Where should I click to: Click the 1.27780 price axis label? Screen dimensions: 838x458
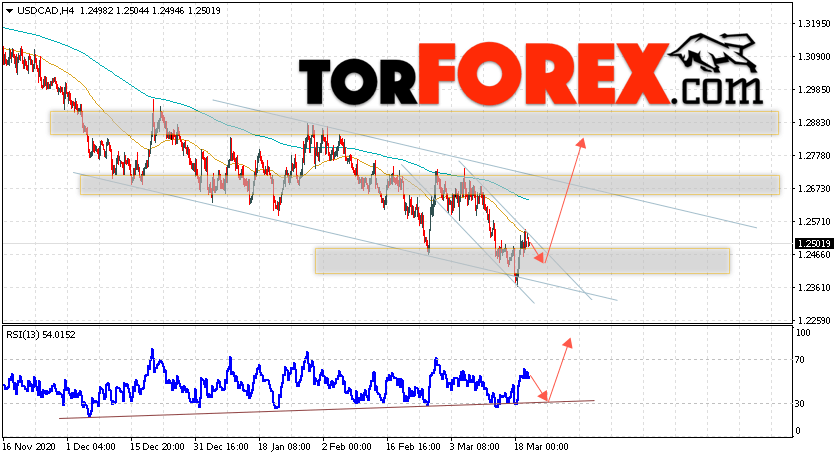(x=814, y=156)
